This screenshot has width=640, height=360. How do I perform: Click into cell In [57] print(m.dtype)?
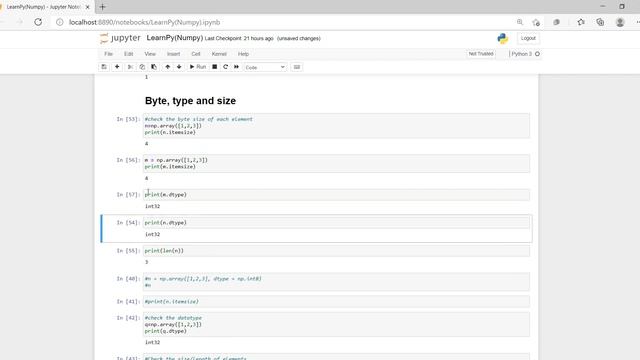336,195
